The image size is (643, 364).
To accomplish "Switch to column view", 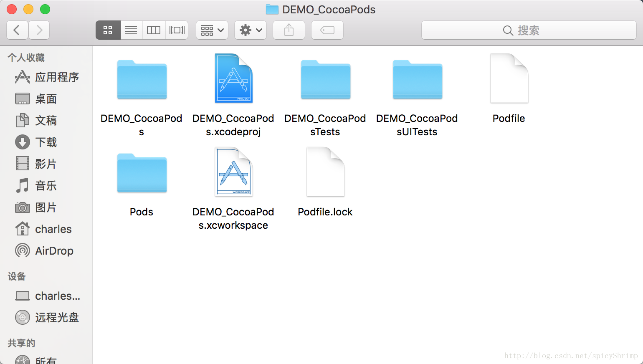I will pyautogui.click(x=154, y=30).
